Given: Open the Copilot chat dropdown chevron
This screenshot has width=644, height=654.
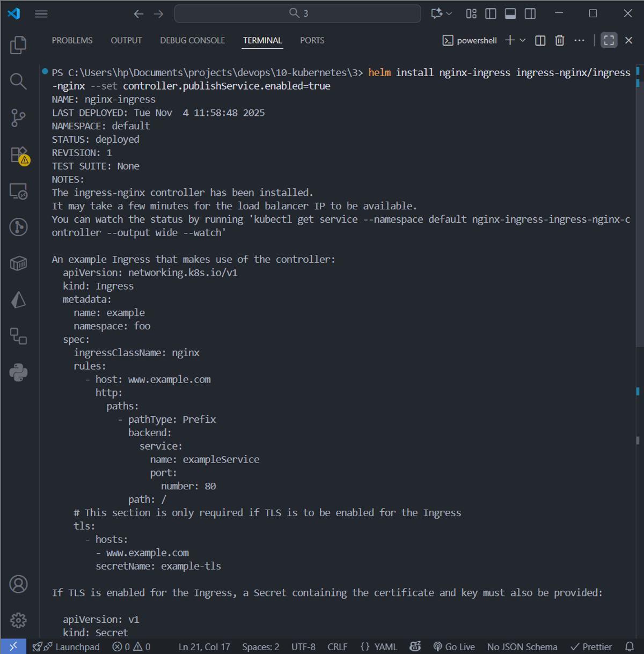Looking at the screenshot, I should (x=449, y=13).
